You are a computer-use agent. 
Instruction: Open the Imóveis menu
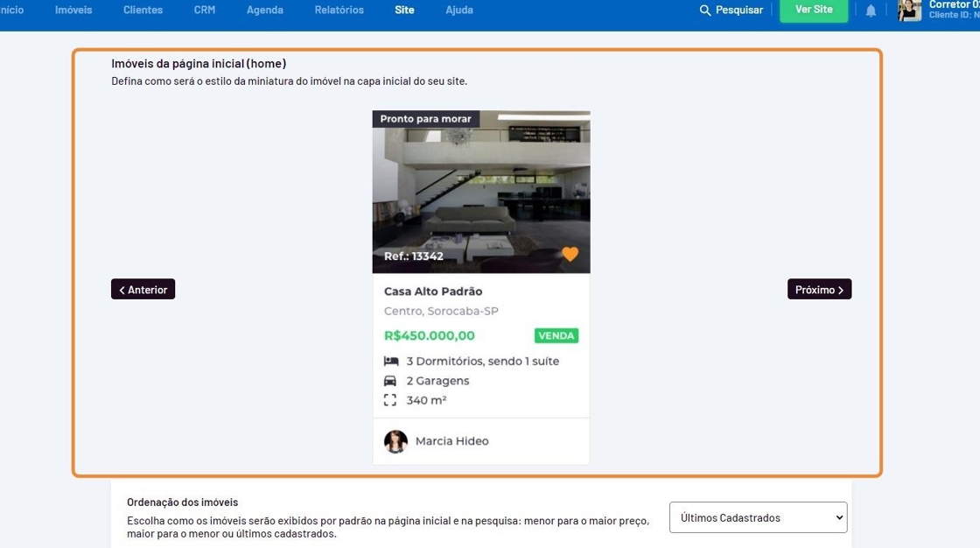(73, 11)
